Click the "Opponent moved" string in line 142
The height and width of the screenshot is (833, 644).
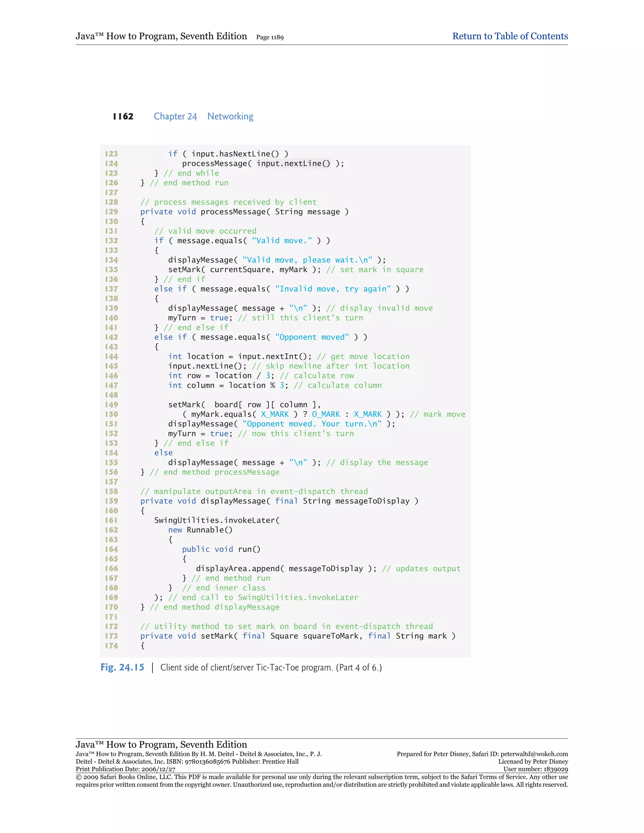coord(312,337)
